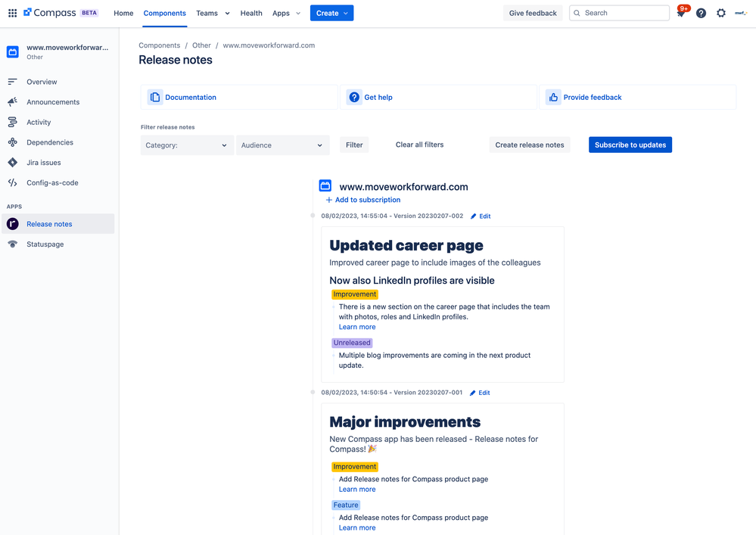Click the Get help question icon
Image resolution: width=756 pixels, height=535 pixels.
(x=354, y=98)
